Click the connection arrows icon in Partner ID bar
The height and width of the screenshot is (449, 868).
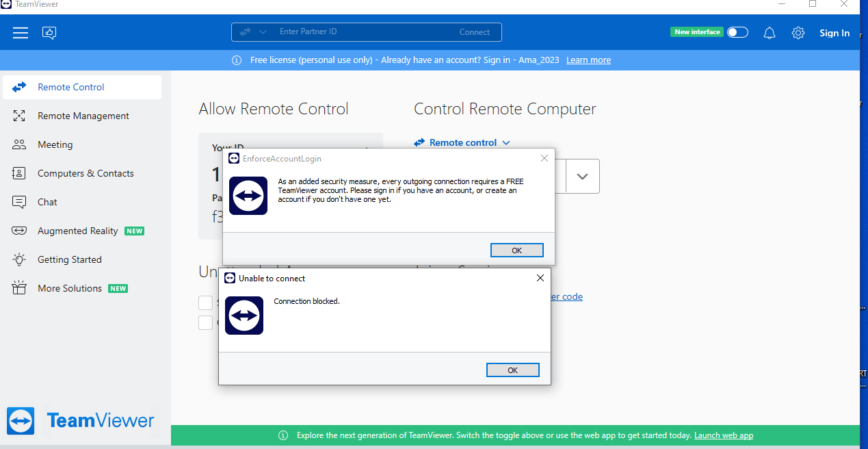tap(245, 31)
